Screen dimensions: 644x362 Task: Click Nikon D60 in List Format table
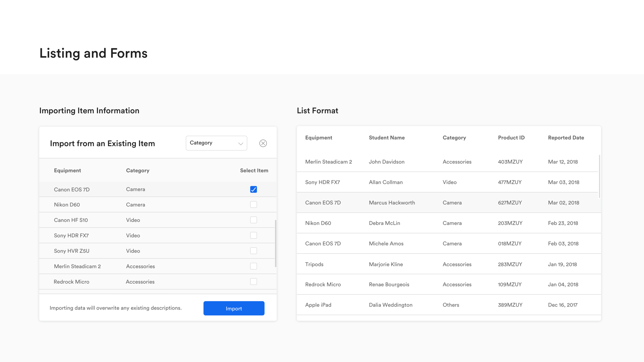[318, 223]
